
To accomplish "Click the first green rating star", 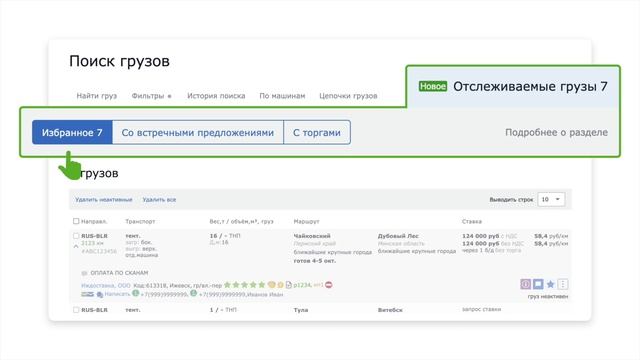I will pos(227,285).
